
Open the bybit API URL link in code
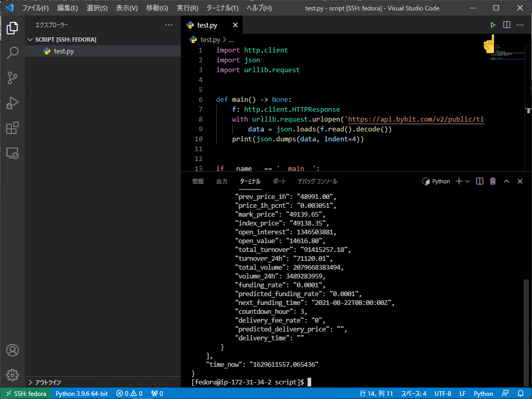pyautogui.click(x=416, y=119)
